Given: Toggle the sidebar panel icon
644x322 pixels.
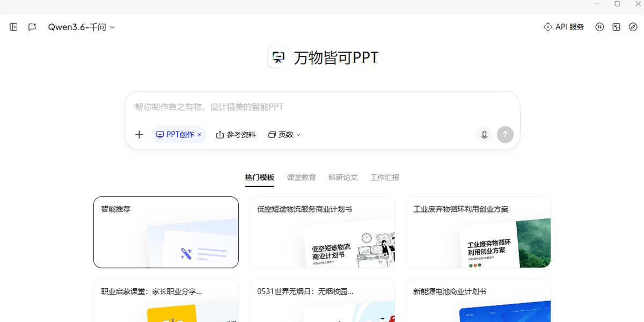Looking at the screenshot, I should click(14, 27).
